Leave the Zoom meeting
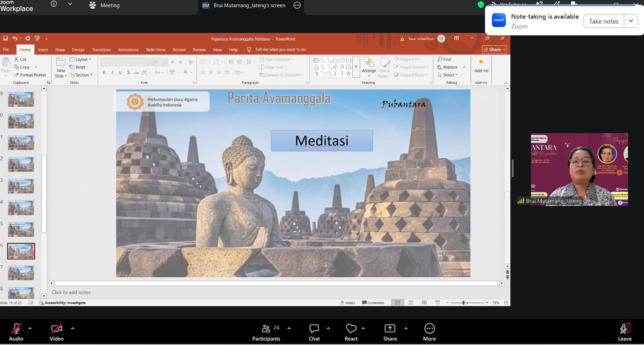 pos(625,333)
